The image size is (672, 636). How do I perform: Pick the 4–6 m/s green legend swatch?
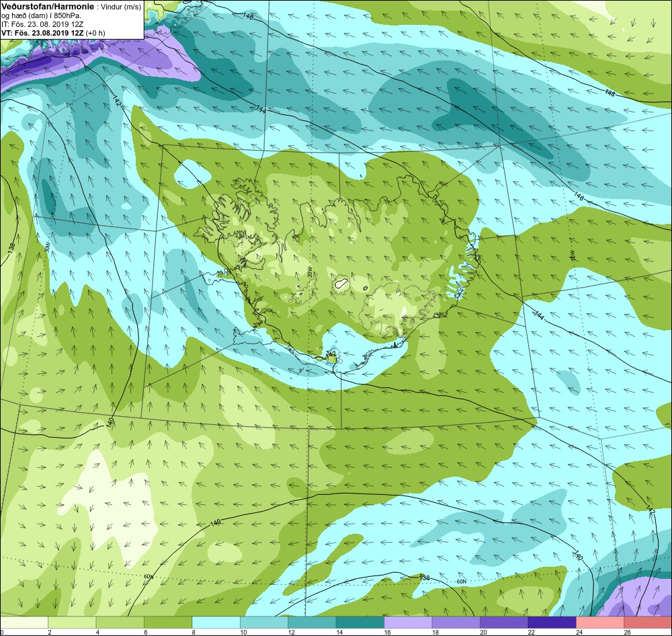click(x=120, y=622)
